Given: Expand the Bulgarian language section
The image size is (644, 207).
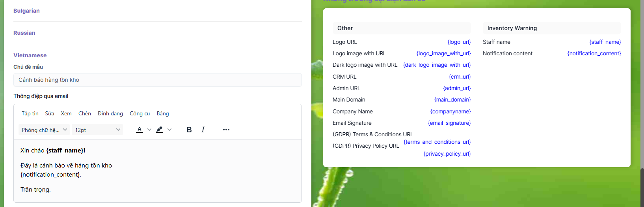Looking at the screenshot, I should (26, 11).
